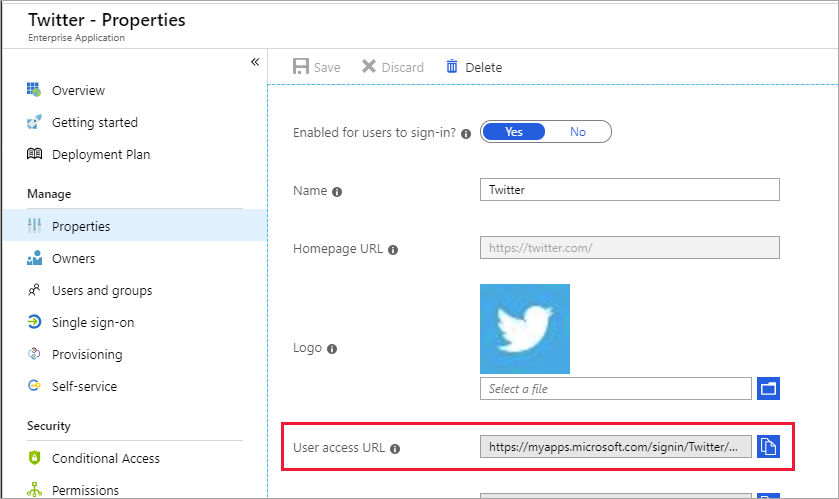
Task: Click info icon next to Logo label
Action: click(x=332, y=349)
